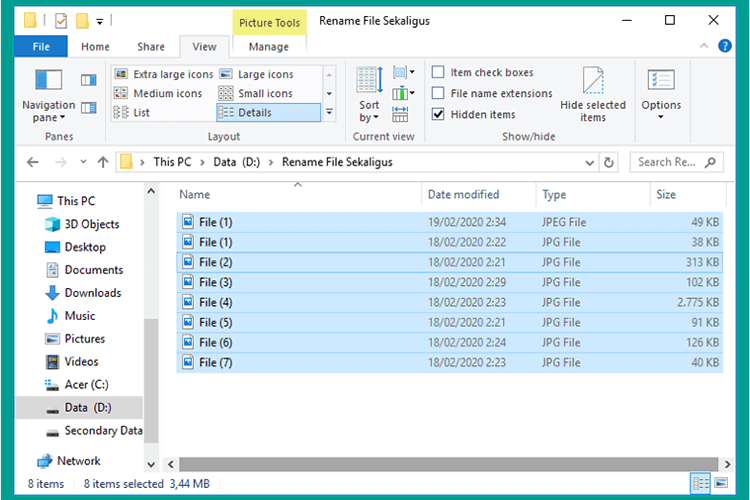The image size is (750, 500).
Task: Open the Sort by options
Action: click(x=369, y=95)
